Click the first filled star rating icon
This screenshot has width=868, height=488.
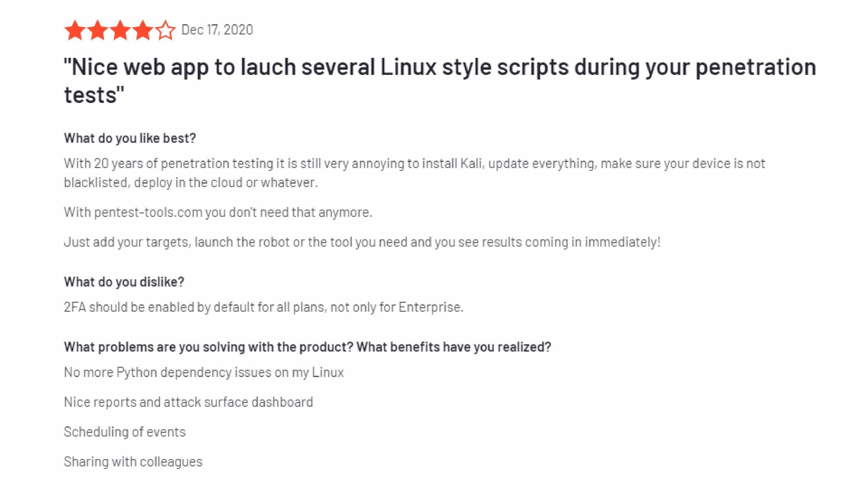click(x=75, y=30)
